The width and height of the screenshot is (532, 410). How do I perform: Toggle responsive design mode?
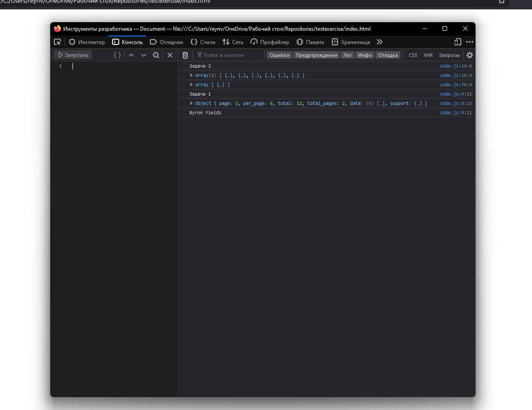point(458,42)
